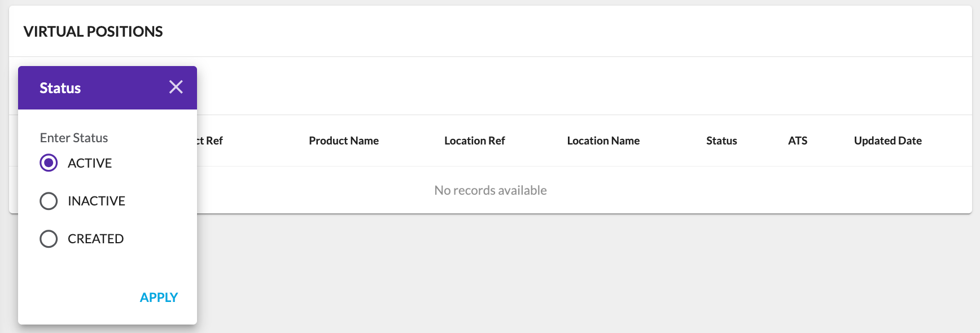Sort by the Product Name column
Screen dimensions: 980x333
tap(343, 141)
